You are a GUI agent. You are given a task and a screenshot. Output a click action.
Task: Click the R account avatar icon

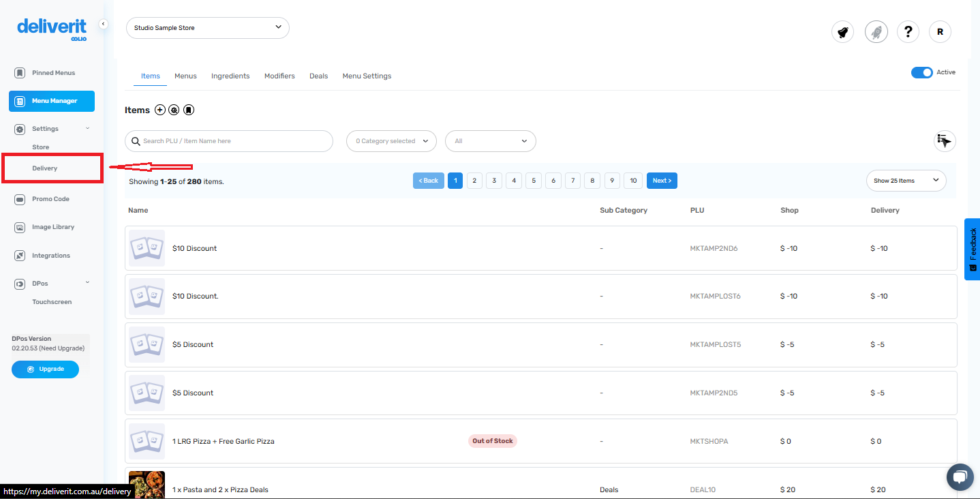point(940,31)
